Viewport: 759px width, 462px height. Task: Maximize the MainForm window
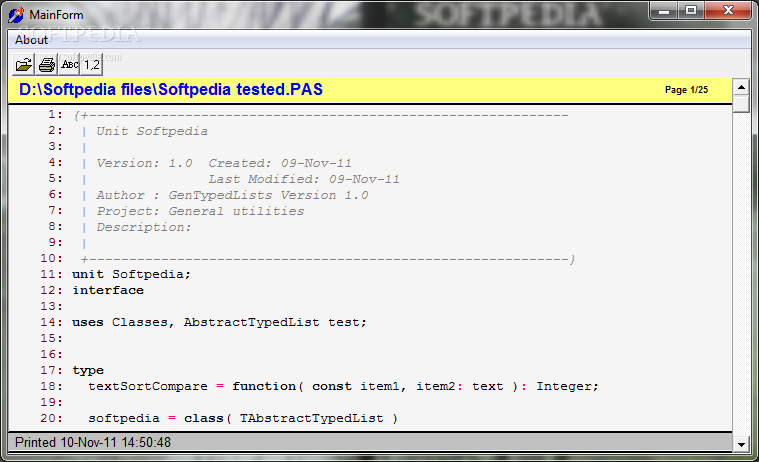691,11
